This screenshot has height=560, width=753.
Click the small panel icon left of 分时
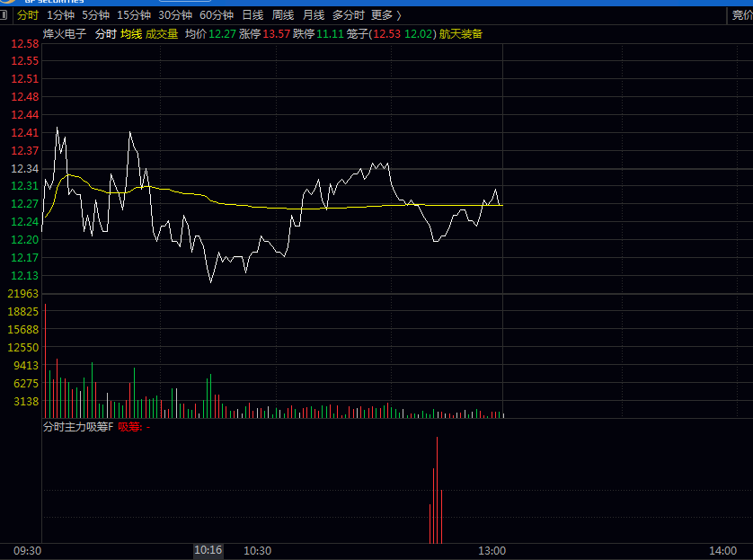coord(4,15)
